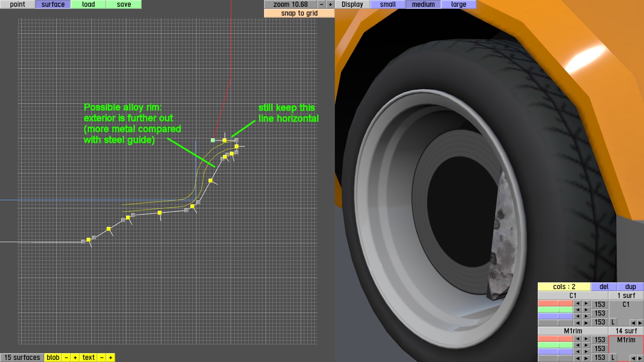
Task: Select the green profile point at rim top
Action: (x=213, y=140)
